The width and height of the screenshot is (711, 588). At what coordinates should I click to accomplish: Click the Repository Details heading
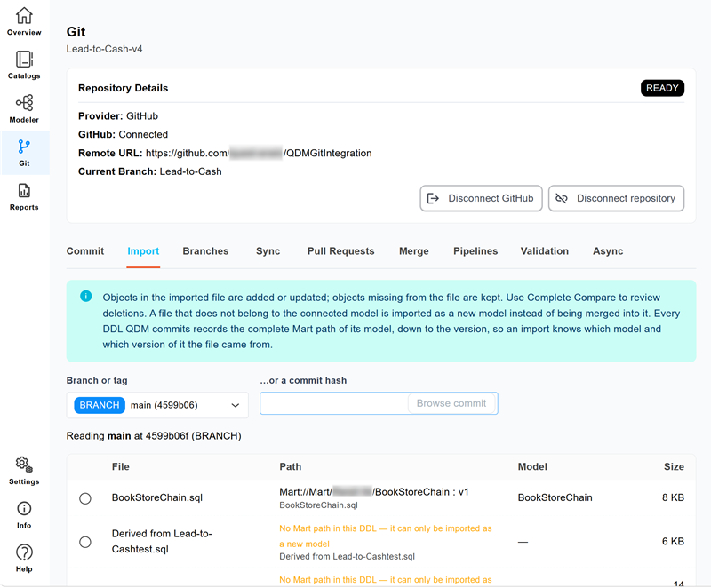coord(123,88)
